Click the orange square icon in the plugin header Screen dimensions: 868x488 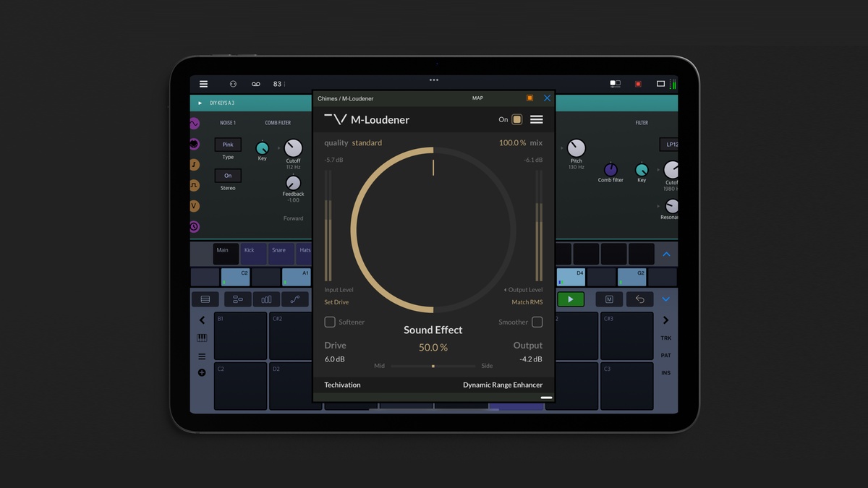[529, 98]
